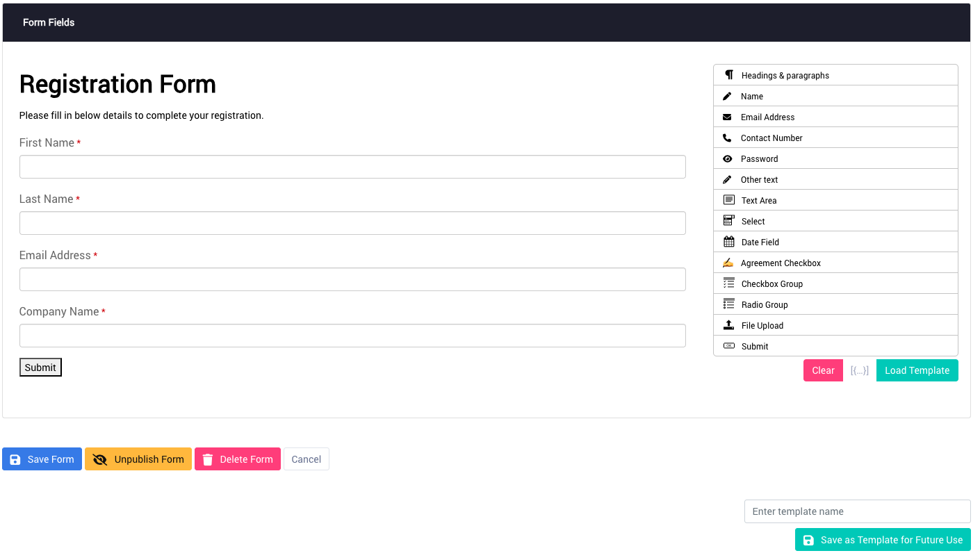Click the phone icon for Contact Number
Viewport: 980px width, 560px height.
coord(727,138)
